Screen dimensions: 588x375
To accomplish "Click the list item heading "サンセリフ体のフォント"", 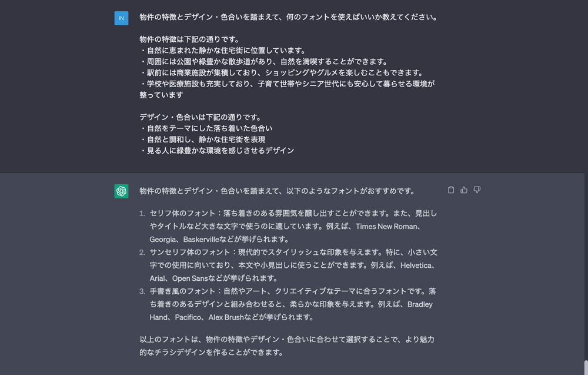I will coord(188,252).
